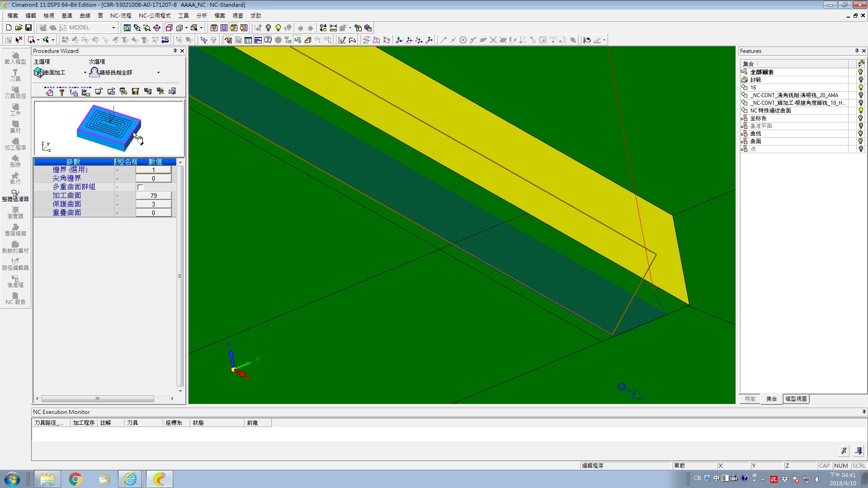Switch to the 特徵 tab in Features
This screenshot has height=488, width=868.
pyautogui.click(x=750, y=399)
